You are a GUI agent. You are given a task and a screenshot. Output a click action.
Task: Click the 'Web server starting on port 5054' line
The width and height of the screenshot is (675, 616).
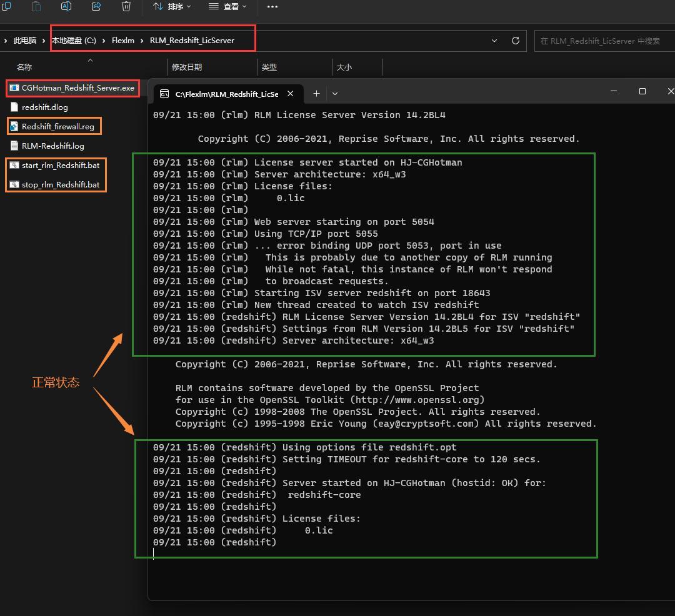click(x=294, y=222)
